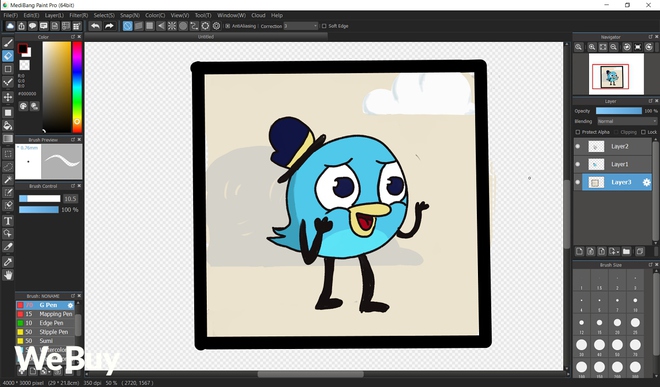Select Layer1 in layer list
660x387 pixels.
pos(613,164)
